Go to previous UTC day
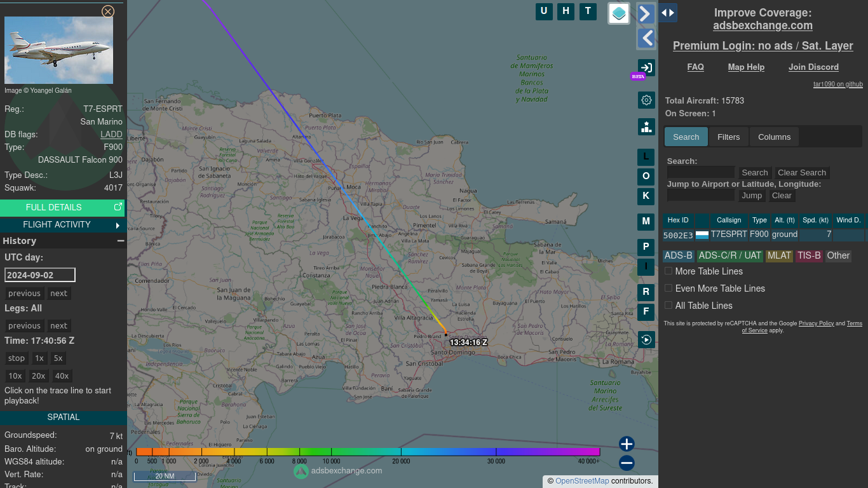The image size is (868, 488). [x=25, y=294]
